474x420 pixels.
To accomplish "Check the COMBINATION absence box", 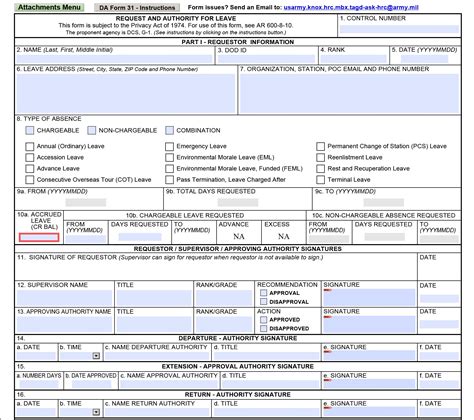I will [169, 130].
